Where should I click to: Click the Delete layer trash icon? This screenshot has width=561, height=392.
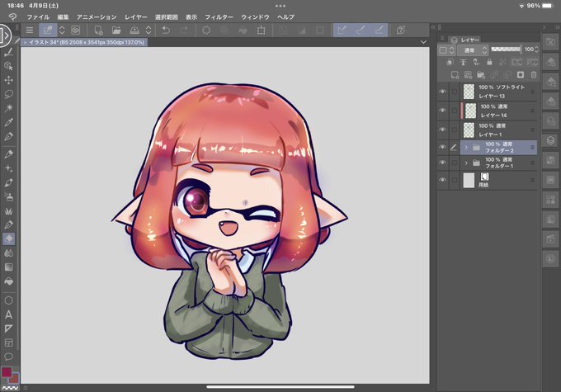(534, 75)
